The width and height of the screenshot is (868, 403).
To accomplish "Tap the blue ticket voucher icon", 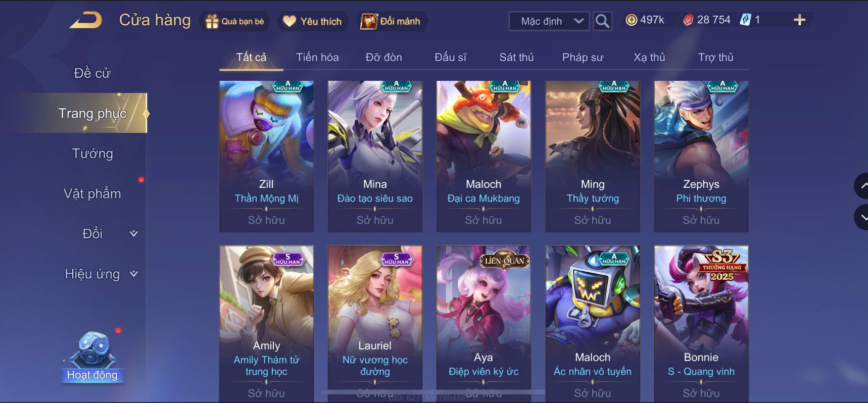I will (x=745, y=20).
